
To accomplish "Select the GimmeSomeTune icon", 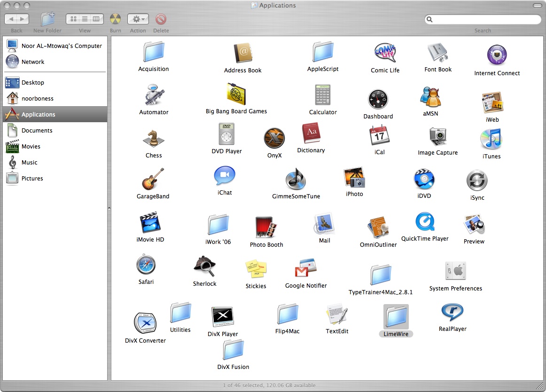I will (296, 179).
